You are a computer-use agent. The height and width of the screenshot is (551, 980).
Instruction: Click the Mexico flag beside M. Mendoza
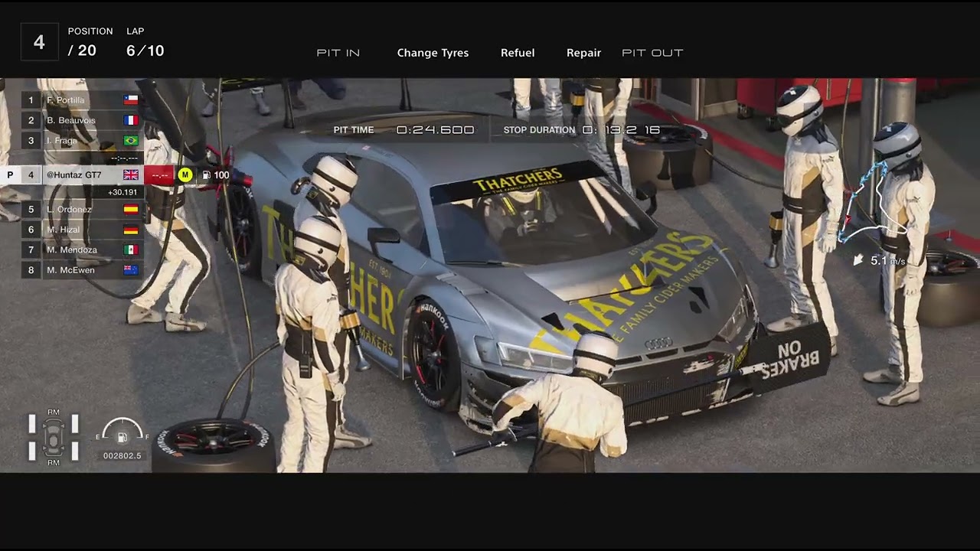(x=131, y=250)
